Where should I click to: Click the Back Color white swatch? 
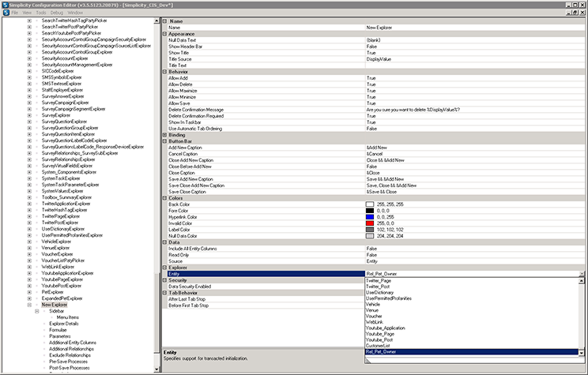click(370, 204)
